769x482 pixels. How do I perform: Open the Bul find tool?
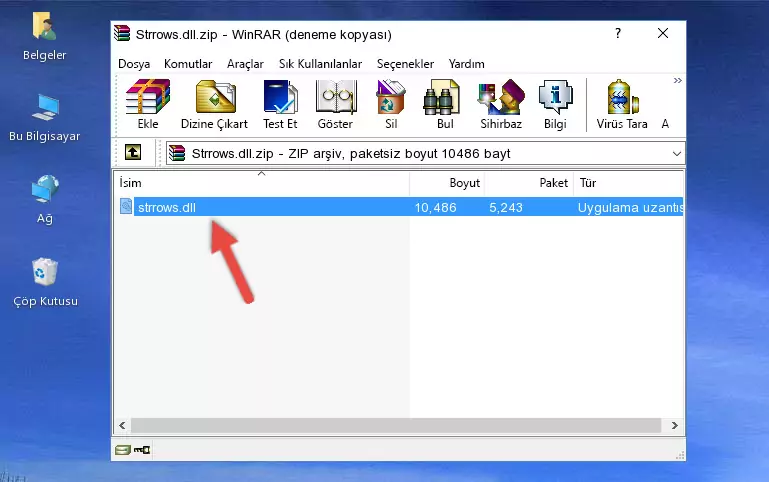pos(444,104)
